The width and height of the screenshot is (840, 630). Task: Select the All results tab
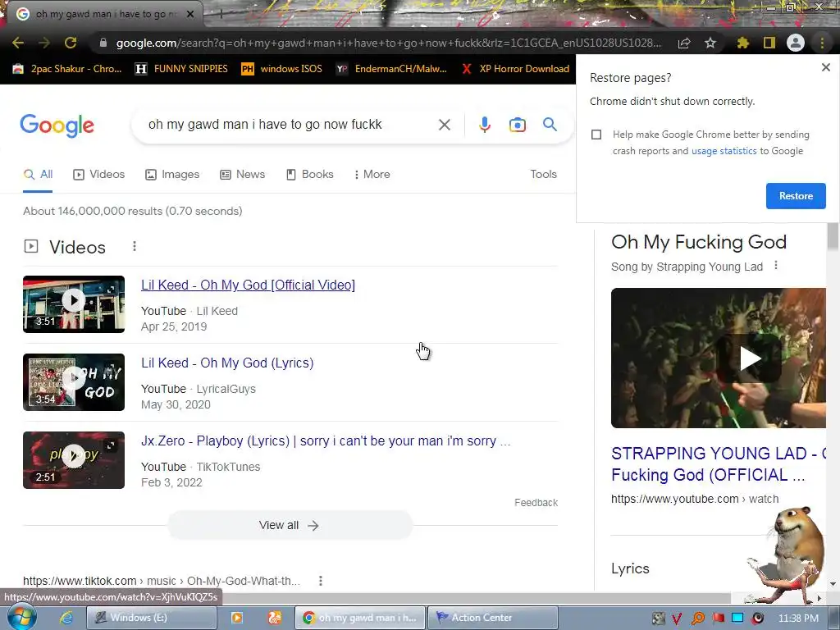pyautogui.click(x=38, y=174)
